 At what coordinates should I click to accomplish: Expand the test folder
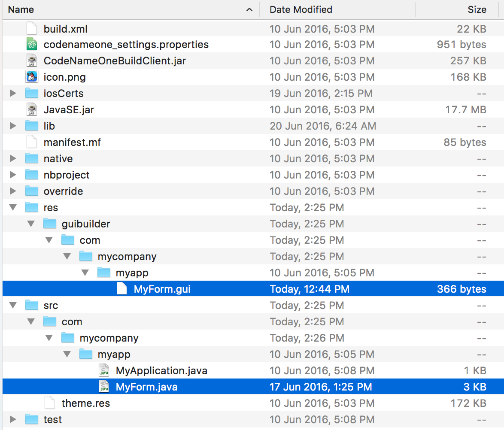click(12, 419)
